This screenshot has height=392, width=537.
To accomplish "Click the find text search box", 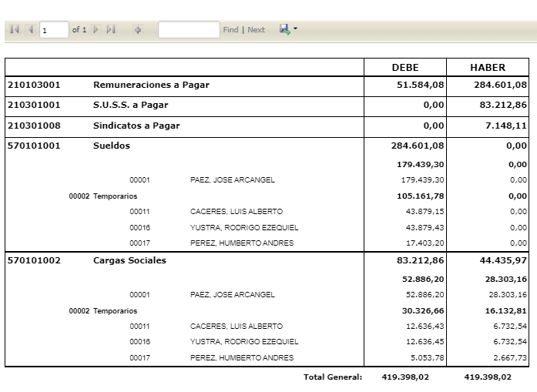I will [x=189, y=30].
